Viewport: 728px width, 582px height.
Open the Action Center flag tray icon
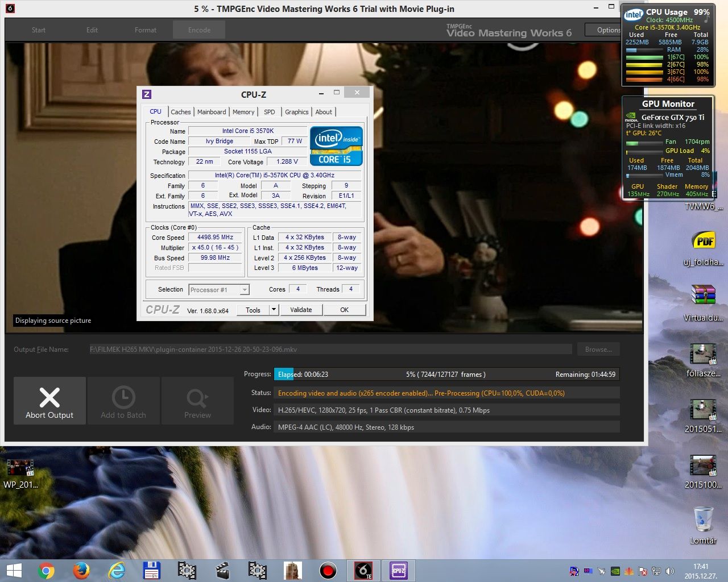(643, 571)
